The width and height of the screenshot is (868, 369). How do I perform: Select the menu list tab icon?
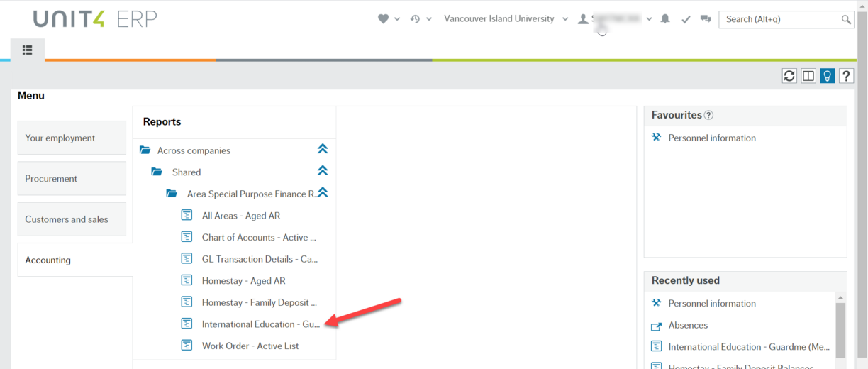click(28, 50)
